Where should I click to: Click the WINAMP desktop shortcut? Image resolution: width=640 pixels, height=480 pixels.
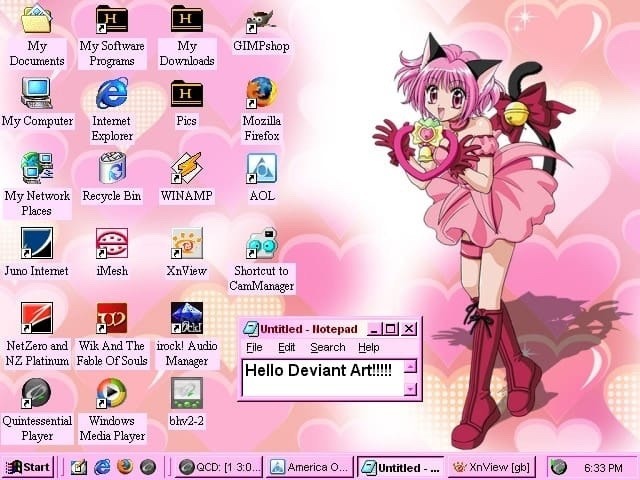pyautogui.click(x=187, y=169)
